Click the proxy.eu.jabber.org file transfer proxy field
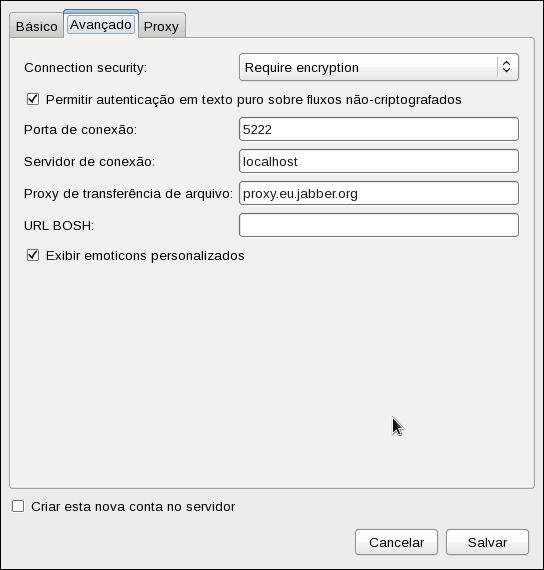This screenshot has height=570, width=544. [379, 193]
